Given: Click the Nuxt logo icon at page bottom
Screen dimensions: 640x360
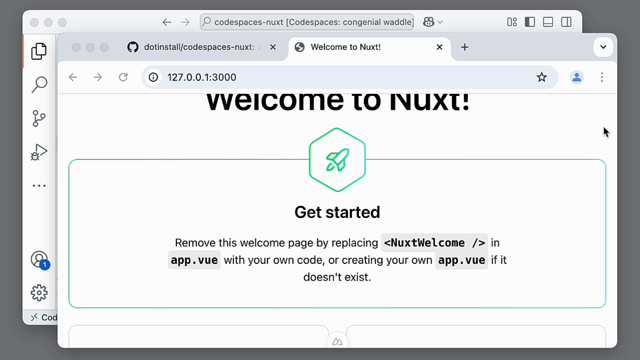Looking at the screenshot, I should (x=337, y=342).
